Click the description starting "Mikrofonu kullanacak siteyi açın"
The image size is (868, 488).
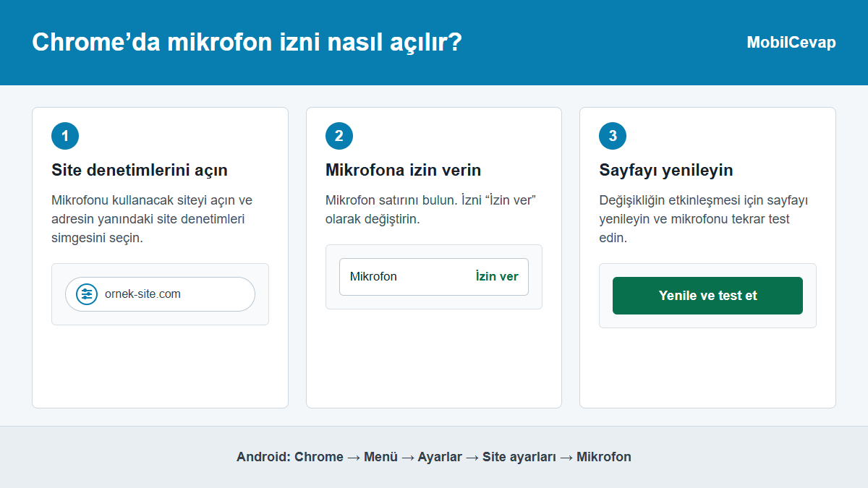tap(152, 219)
